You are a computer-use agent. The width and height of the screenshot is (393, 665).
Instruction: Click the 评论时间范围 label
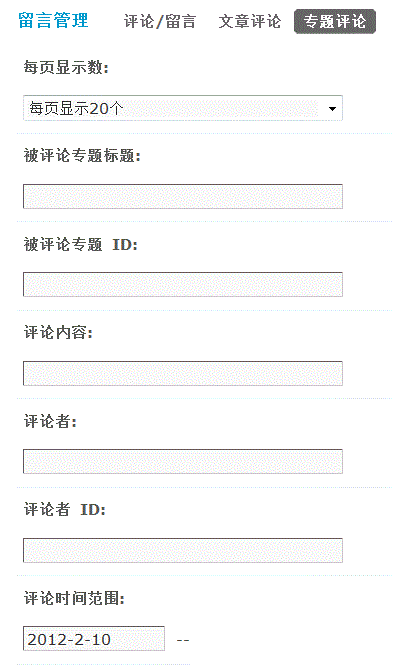click(x=74, y=598)
